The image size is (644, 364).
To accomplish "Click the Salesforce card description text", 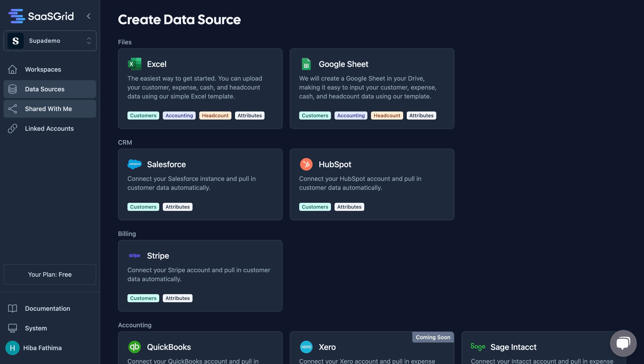I will pyautogui.click(x=191, y=183).
